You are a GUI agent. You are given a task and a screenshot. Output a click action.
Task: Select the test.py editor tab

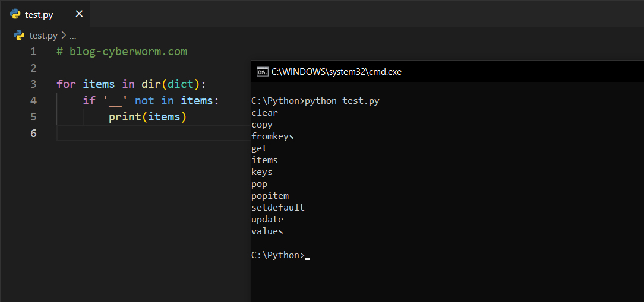39,14
